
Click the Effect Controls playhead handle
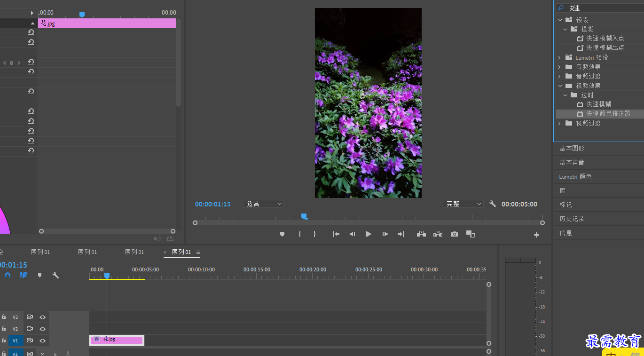[82, 15]
